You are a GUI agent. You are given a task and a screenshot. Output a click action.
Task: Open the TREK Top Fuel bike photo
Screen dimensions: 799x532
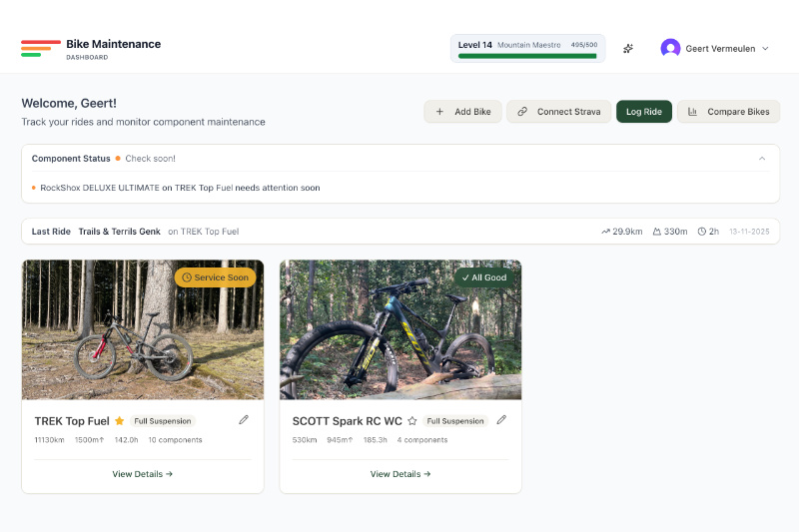pos(143,330)
